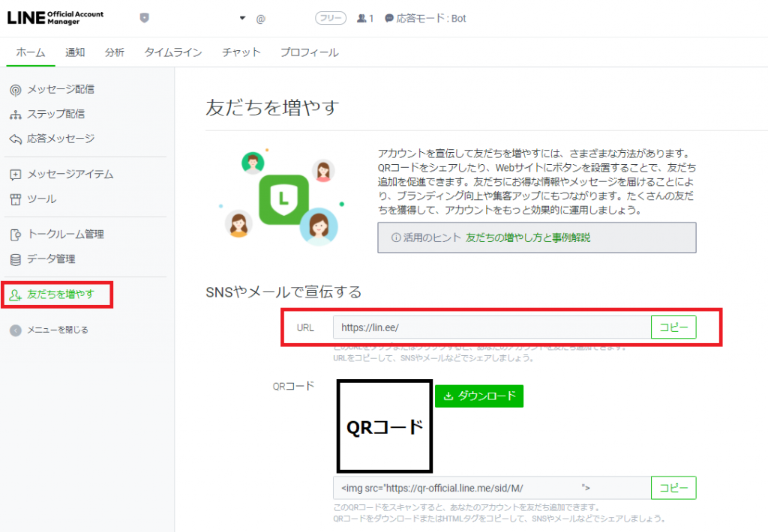Click the ステップ配信 hierarchy icon

[x=15, y=115]
